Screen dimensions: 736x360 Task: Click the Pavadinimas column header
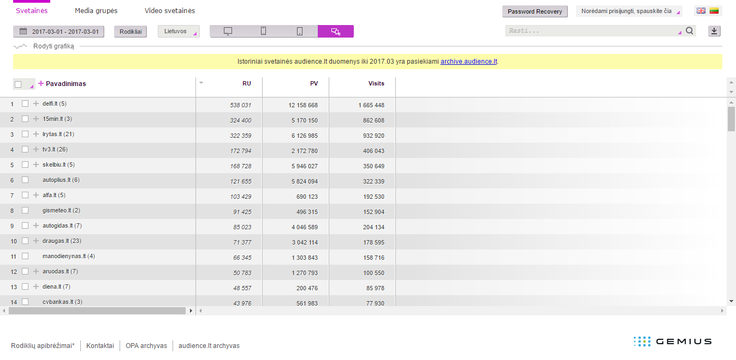(x=66, y=84)
